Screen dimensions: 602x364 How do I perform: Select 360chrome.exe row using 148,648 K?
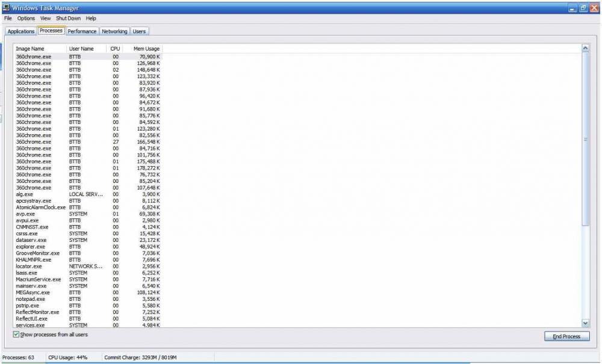[x=88, y=70]
